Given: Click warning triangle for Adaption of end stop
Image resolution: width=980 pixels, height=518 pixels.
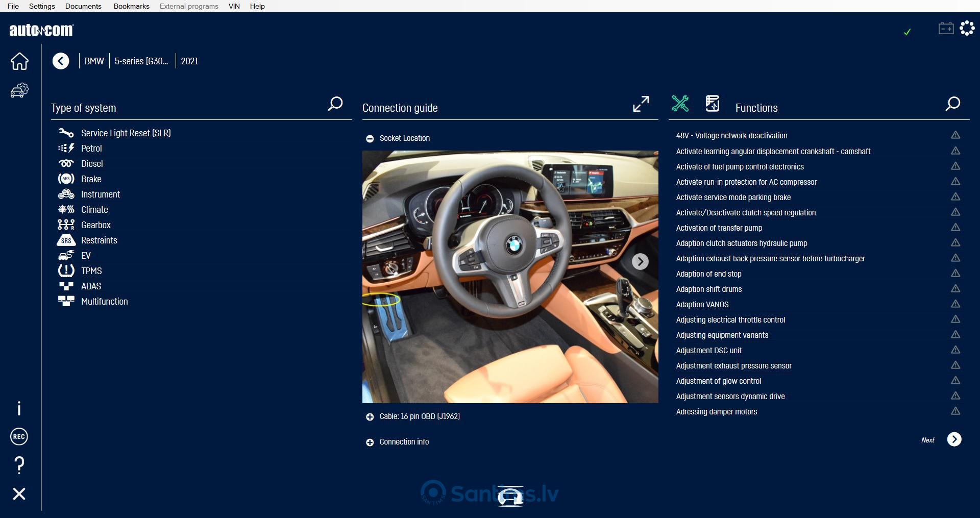Looking at the screenshot, I should [955, 273].
